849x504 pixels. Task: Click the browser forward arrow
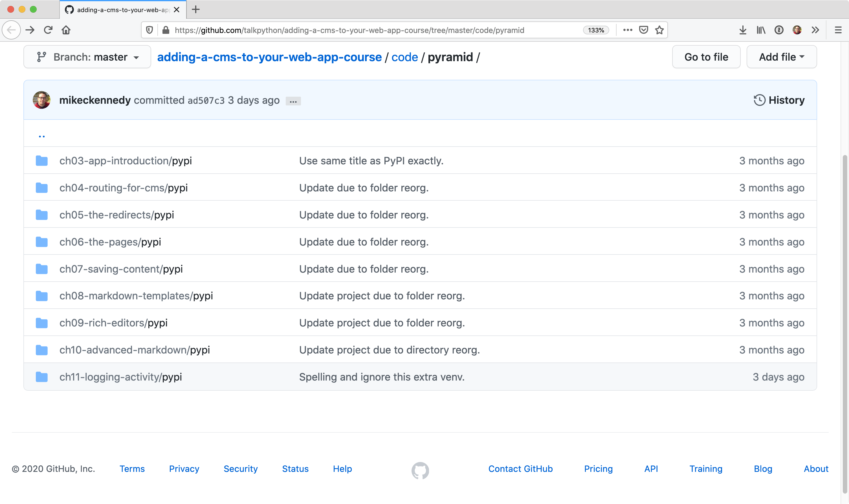coord(30,30)
